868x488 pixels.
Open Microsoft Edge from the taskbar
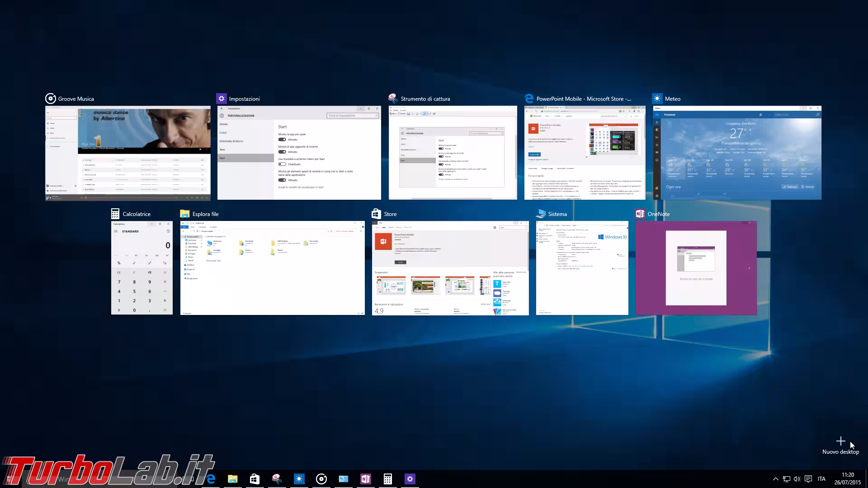pos(210,479)
